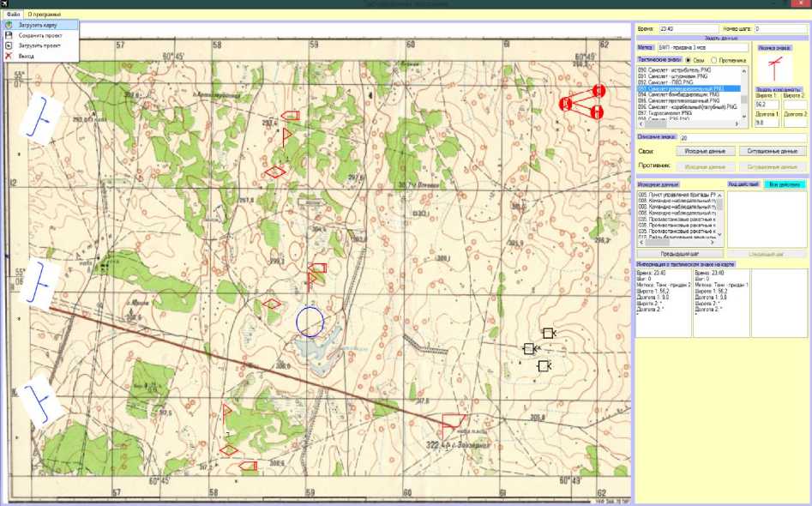
Task: Click the blue circle symbol on the map
Action: (x=310, y=322)
